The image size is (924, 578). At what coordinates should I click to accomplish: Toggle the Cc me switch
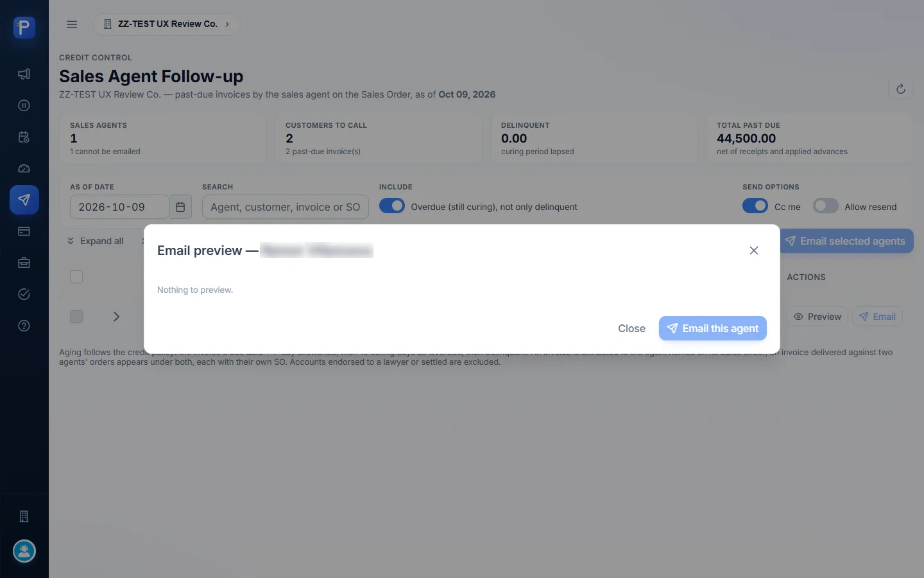tap(755, 206)
